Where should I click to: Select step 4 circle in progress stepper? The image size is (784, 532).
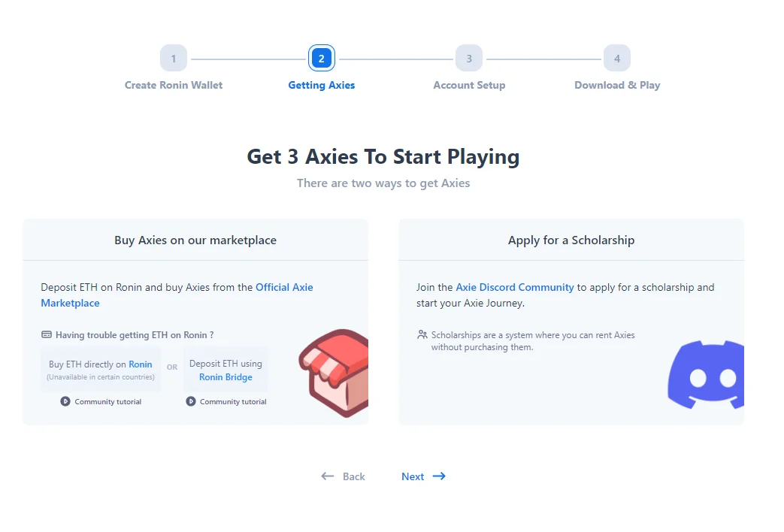(617, 59)
